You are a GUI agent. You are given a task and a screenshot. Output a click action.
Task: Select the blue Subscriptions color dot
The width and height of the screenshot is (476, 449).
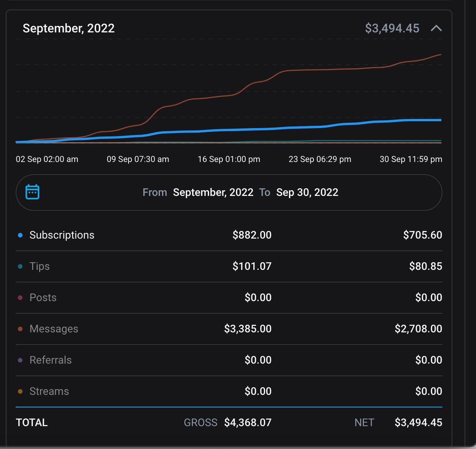coord(20,235)
